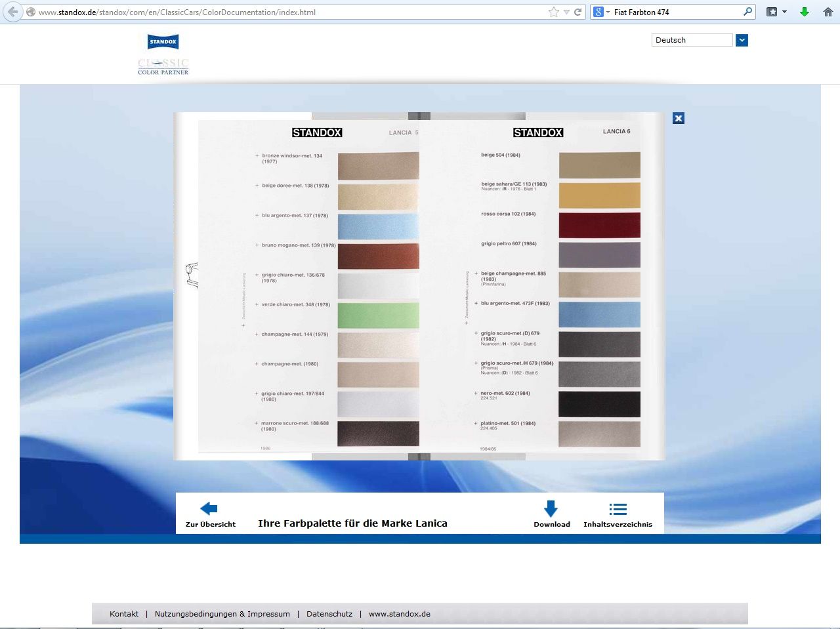Close the color chart viewer with X
The width and height of the screenshot is (840, 629).
tap(679, 118)
